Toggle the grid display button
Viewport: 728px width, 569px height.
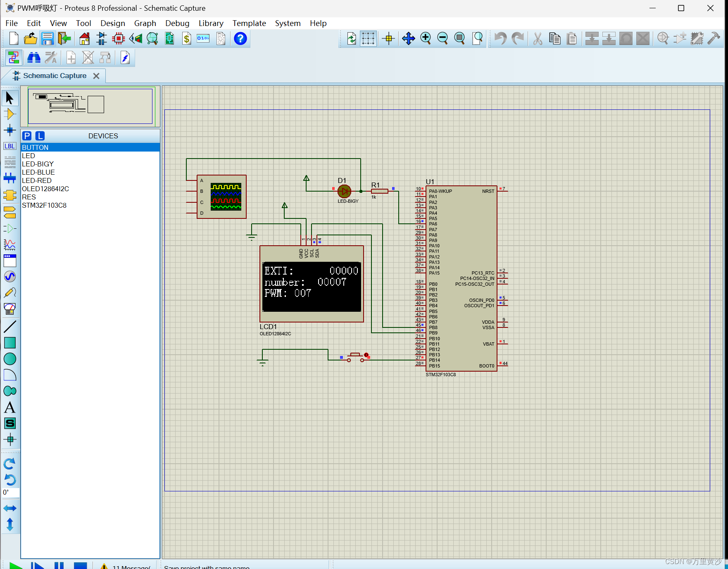click(x=368, y=39)
